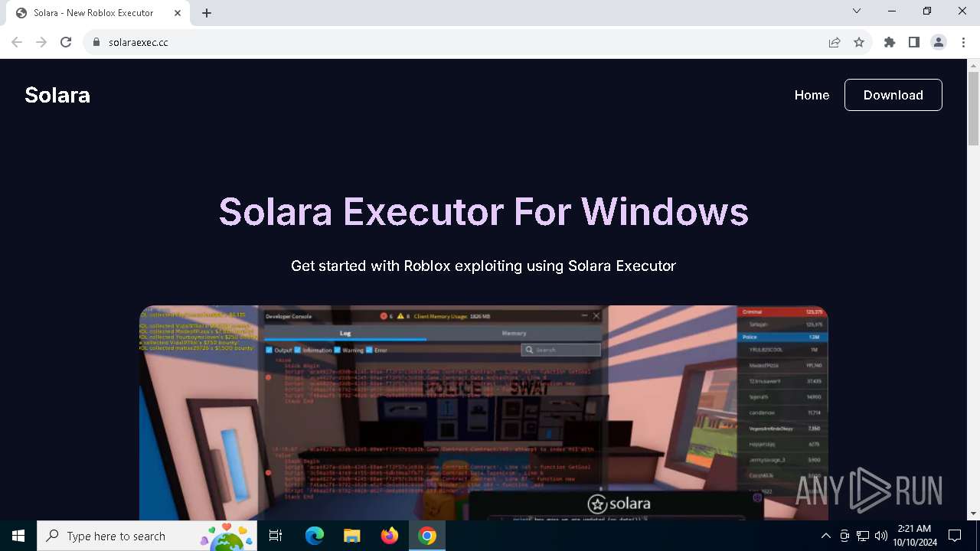The height and width of the screenshot is (551, 980).
Task: Click the network tray icon
Action: (863, 536)
